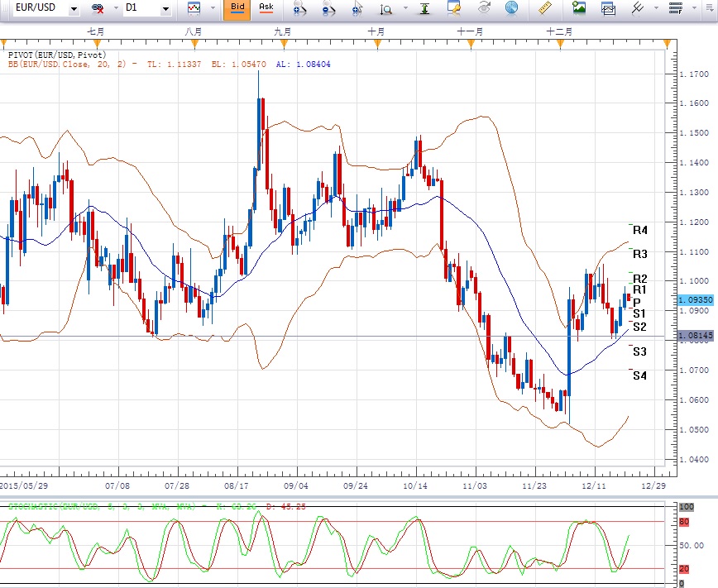718x588 pixels.
Task: Select the ruler measurement tool
Action: point(543,9)
